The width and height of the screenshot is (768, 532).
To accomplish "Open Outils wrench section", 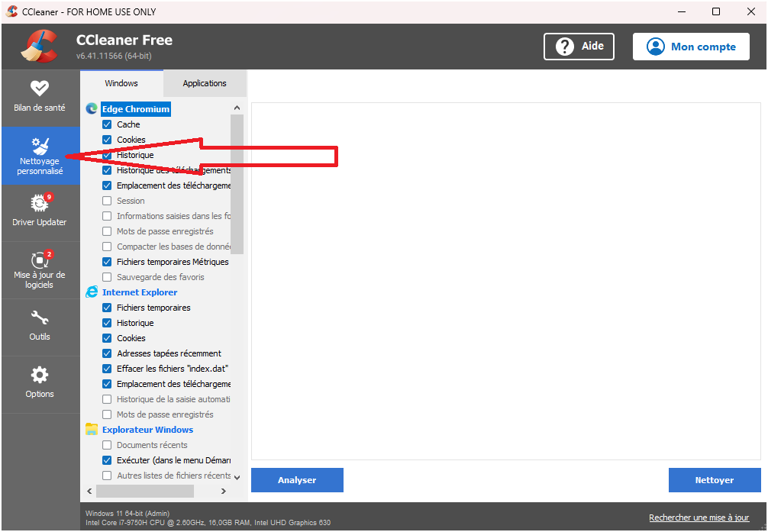I will [x=40, y=327].
